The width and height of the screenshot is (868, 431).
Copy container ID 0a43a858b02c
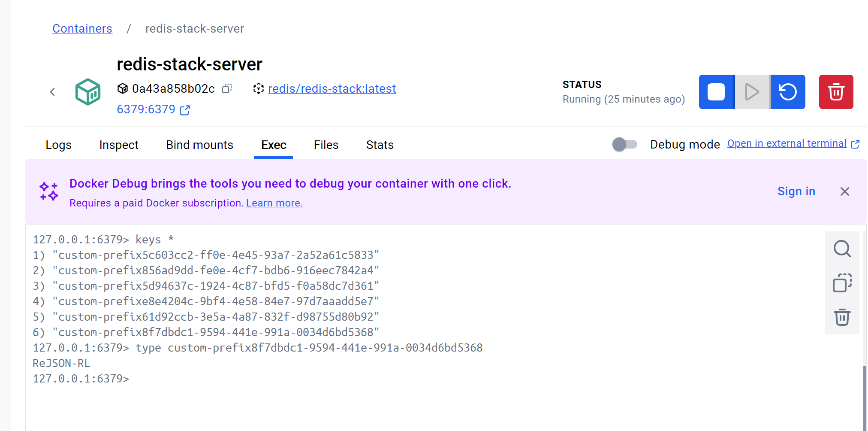227,88
